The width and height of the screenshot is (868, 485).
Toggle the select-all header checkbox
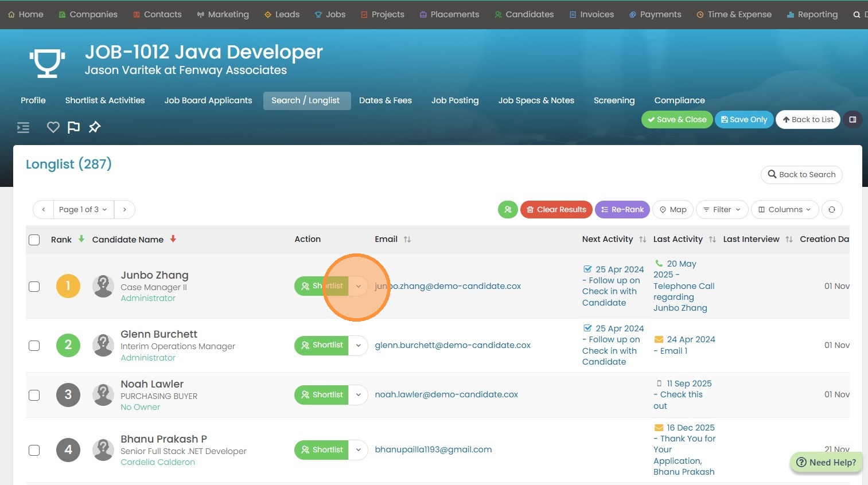[x=34, y=240]
